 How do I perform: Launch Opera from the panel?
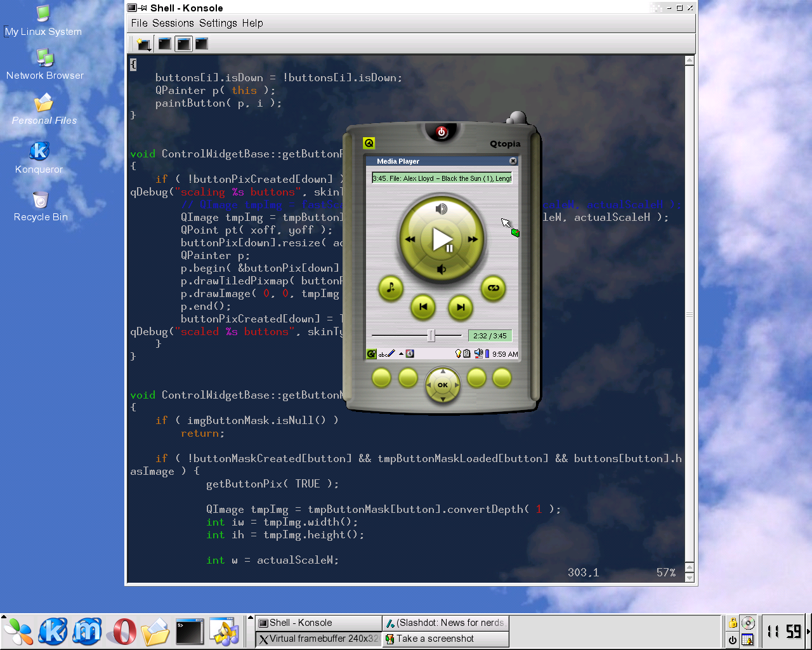121,632
